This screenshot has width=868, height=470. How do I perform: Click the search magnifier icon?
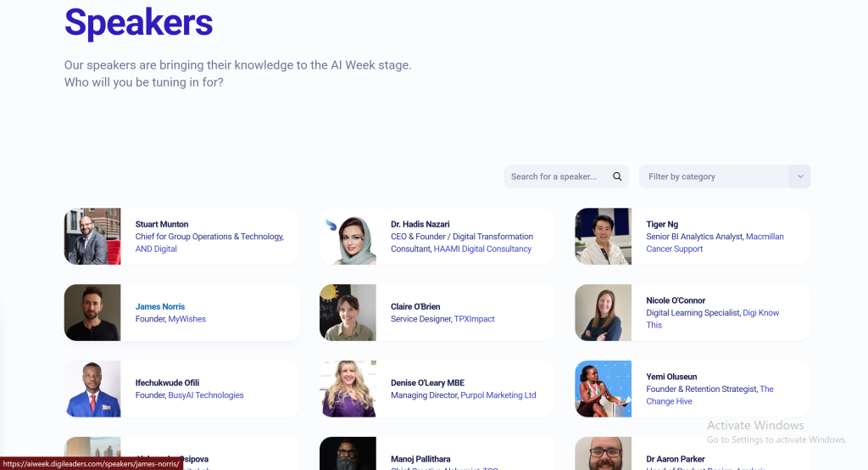pyautogui.click(x=617, y=176)
